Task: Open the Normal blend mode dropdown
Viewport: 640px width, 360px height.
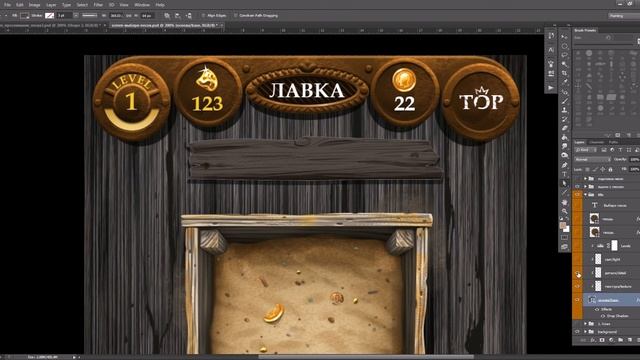Action: [x=592, y=160]
